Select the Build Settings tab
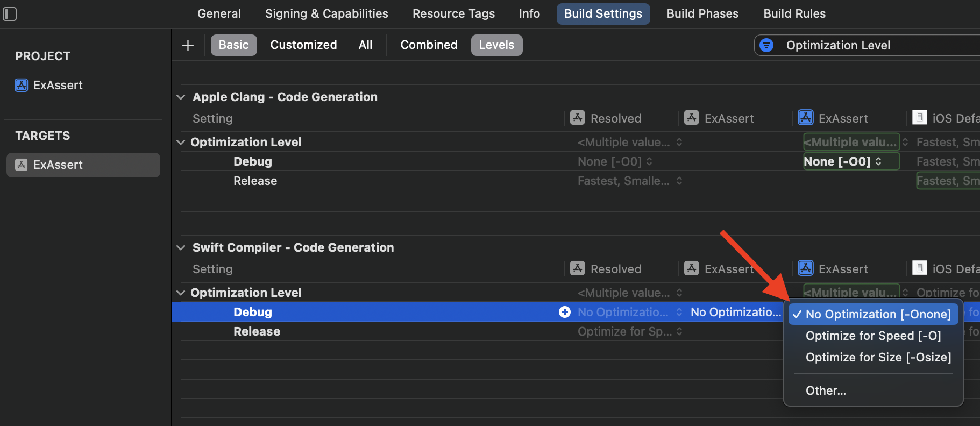 (603, 14)
